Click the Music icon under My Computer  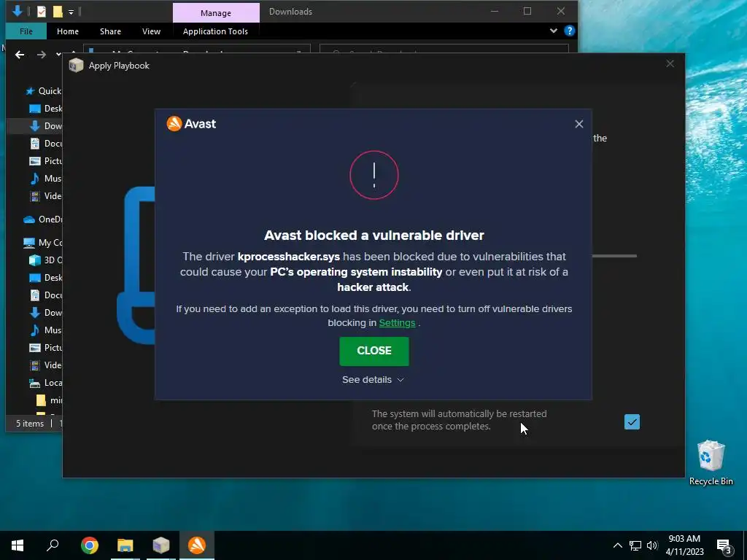[x=35, y=330]
